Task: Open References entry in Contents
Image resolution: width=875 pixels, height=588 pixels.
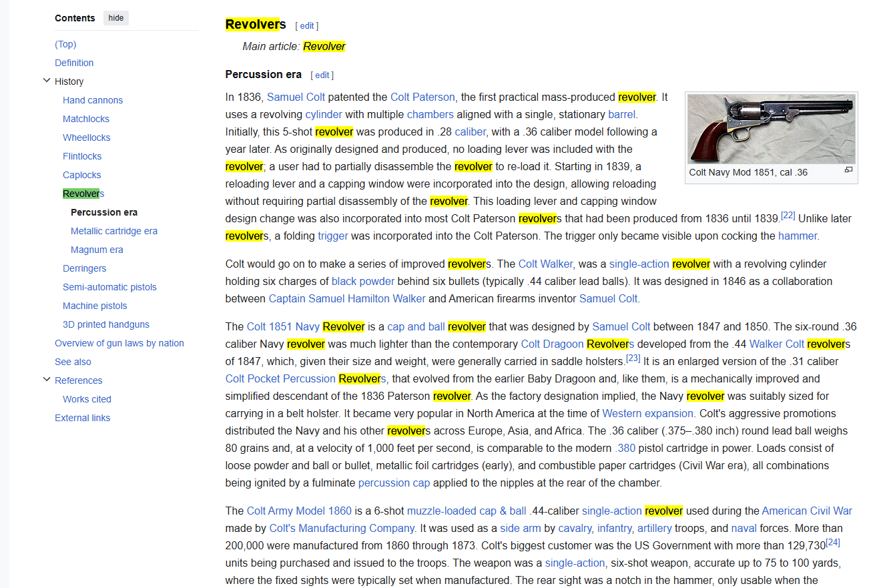Action: (x=79, y=380)
